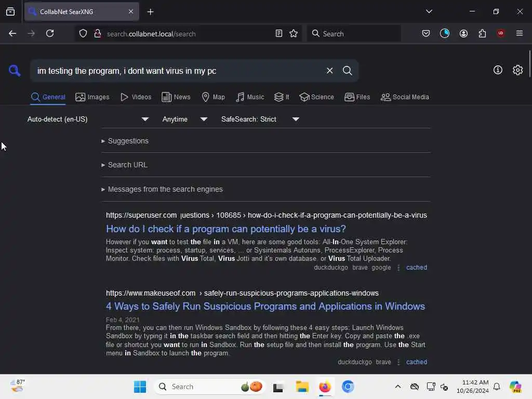The width and height of the screenshot is (532, 399).
Task: Open clock showing 11:42 AM
Action: click(473, 387)
